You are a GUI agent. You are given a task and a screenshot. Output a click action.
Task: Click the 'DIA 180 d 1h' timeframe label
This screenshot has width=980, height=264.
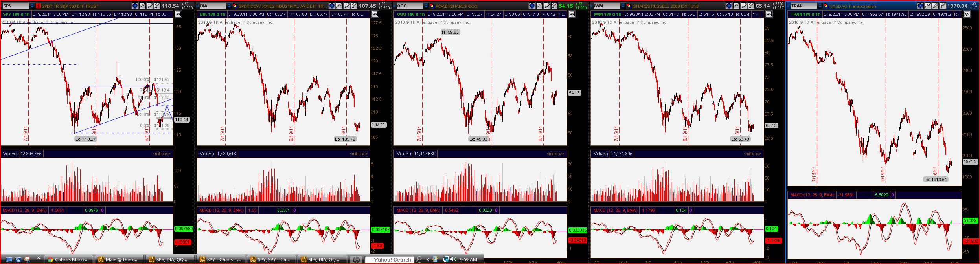coord(213,14)
